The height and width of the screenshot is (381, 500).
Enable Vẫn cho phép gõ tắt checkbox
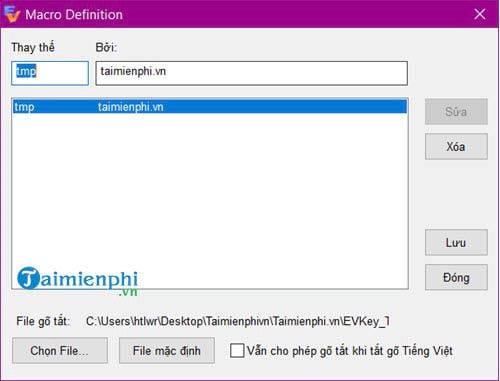[237, 351]
